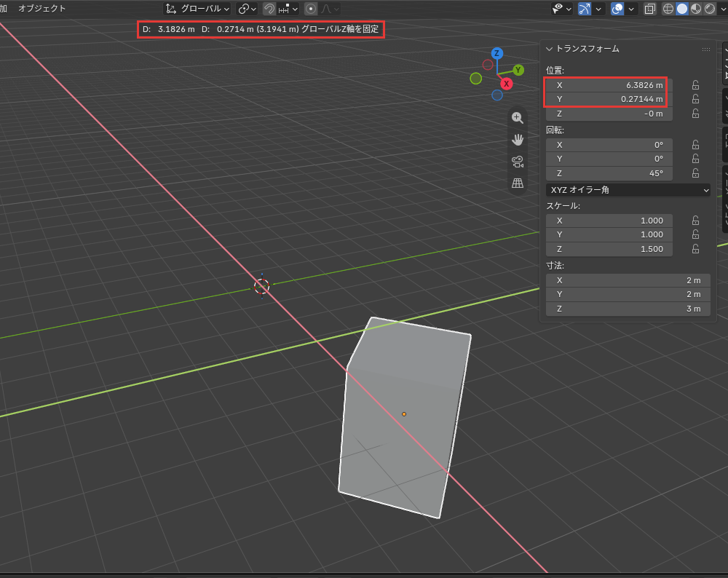This screenshot has height=578, width=728.
Task: Click the dimensions Z field 3 m
Action: tap(628, 309)
